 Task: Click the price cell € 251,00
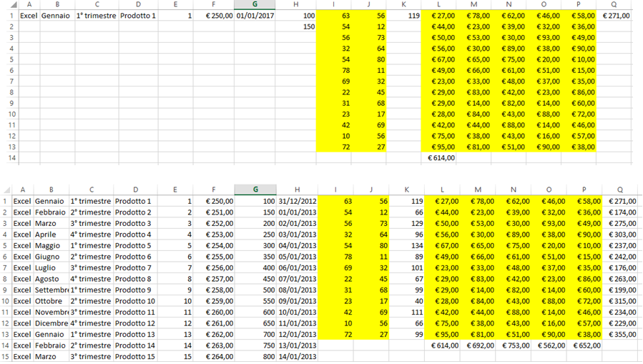214,212
